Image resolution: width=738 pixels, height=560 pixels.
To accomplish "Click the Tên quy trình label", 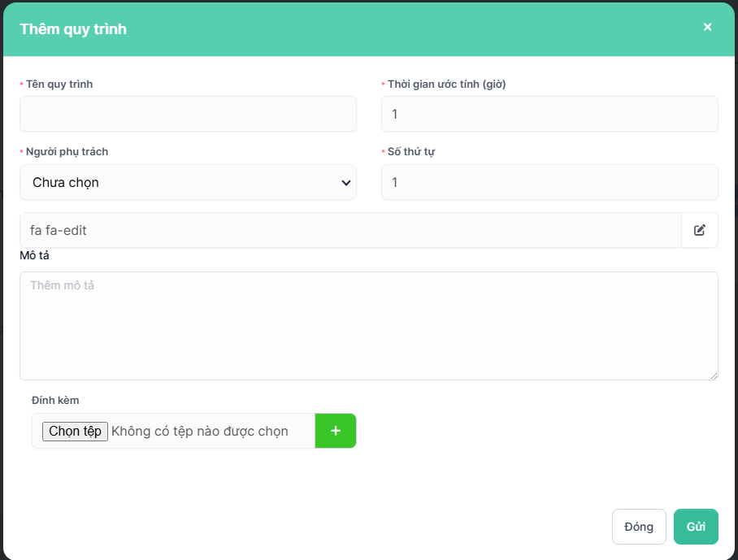I will point(59,84).
